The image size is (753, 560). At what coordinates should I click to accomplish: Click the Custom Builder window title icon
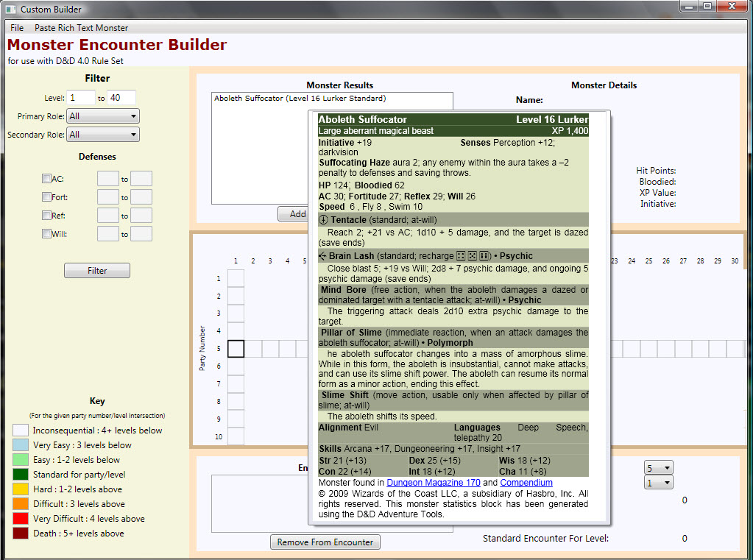10,9
